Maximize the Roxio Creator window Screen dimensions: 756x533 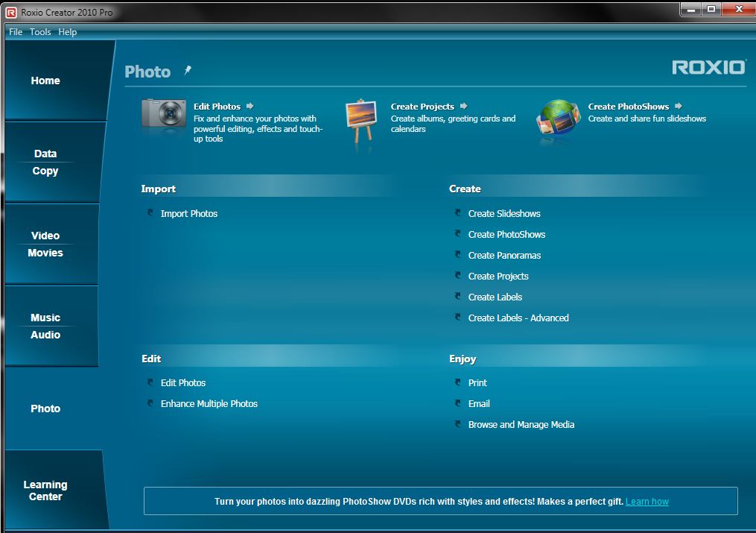point(711,9)
